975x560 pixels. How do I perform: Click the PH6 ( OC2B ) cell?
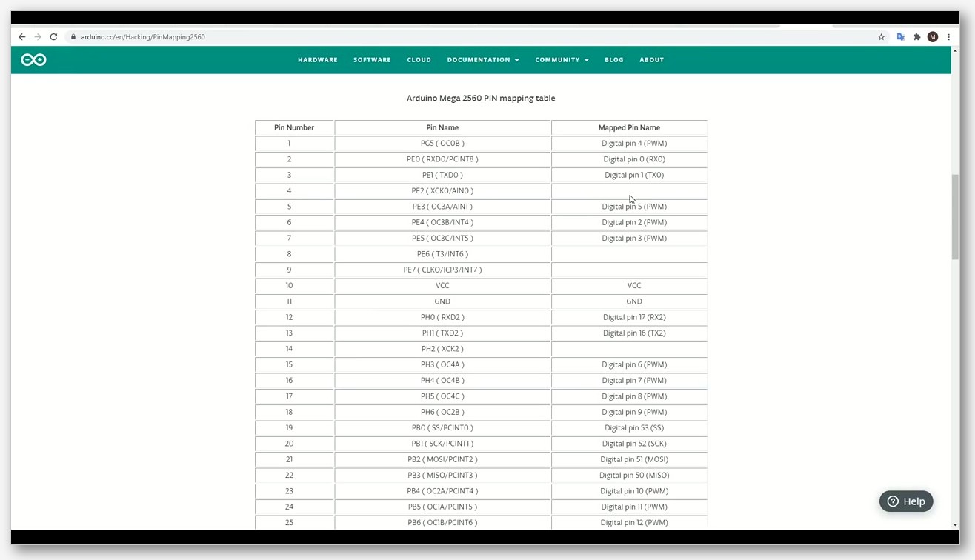coord(442,412)
